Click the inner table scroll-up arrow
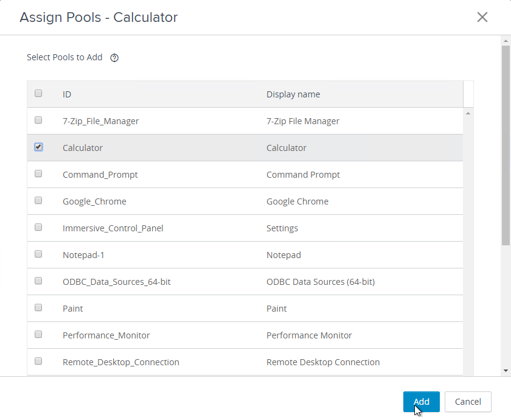Viewport: 511px width, 420px height. tap(468, 113)
